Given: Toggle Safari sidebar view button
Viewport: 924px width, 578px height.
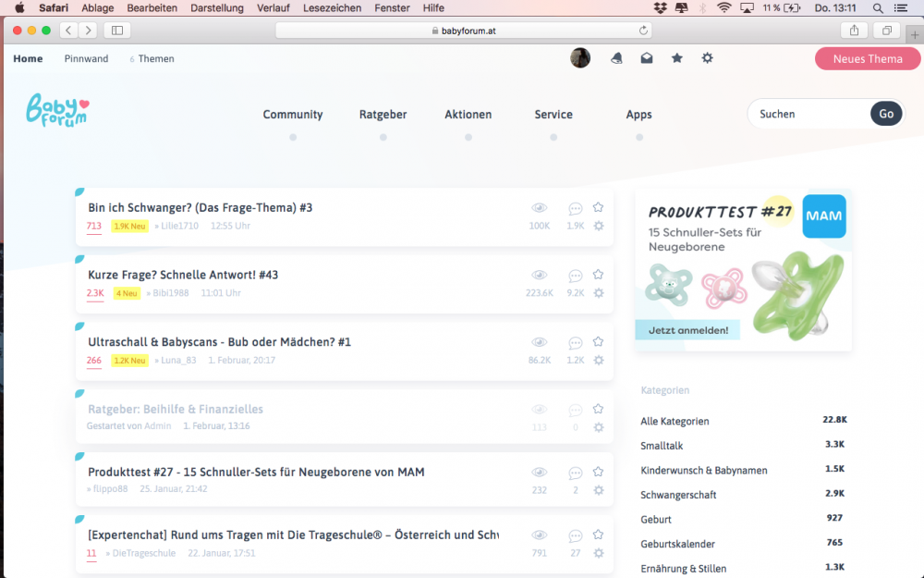Looking at the screenshot, I should coord(117,31).
